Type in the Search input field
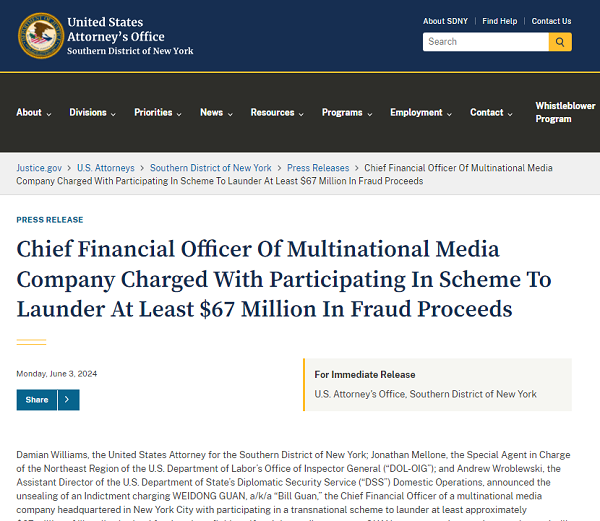 coord(486,42)
